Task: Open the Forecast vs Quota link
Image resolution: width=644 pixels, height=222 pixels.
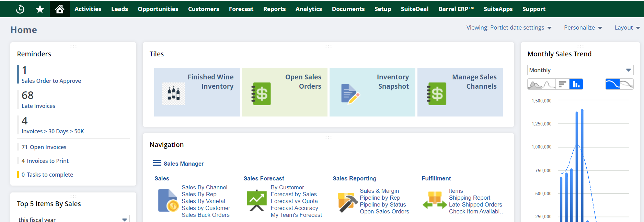Action: click(294, 201)
